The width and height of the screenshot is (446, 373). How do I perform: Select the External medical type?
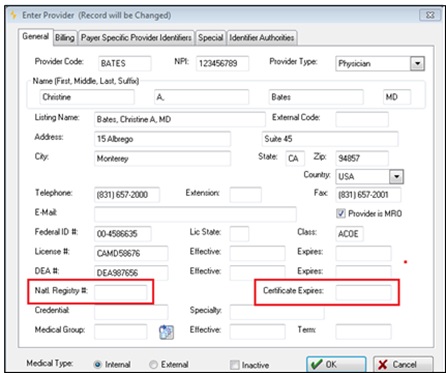tap(153, 365)
